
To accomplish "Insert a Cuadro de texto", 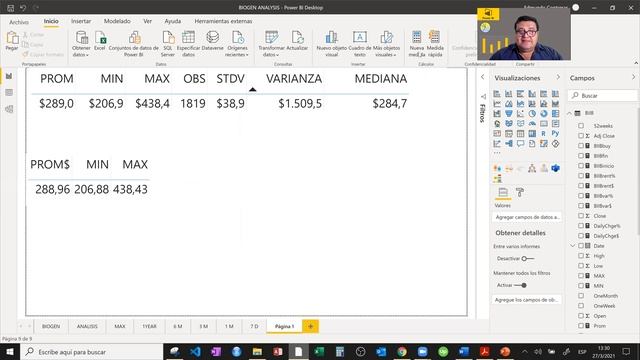I will (360, 43).
